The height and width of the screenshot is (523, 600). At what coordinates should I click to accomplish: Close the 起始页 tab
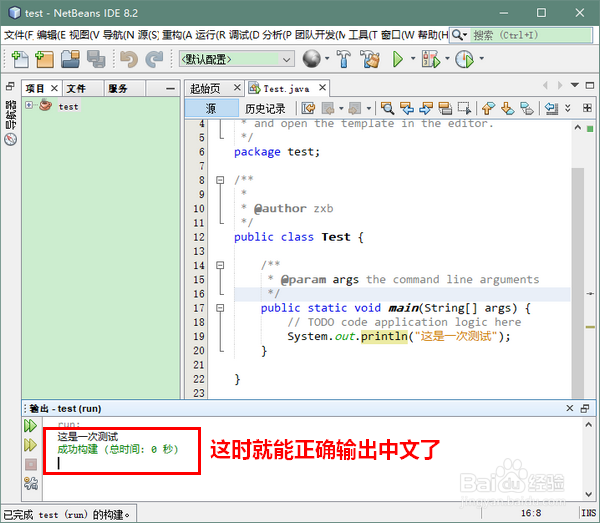pyautogui.click(x=237, y=88)
